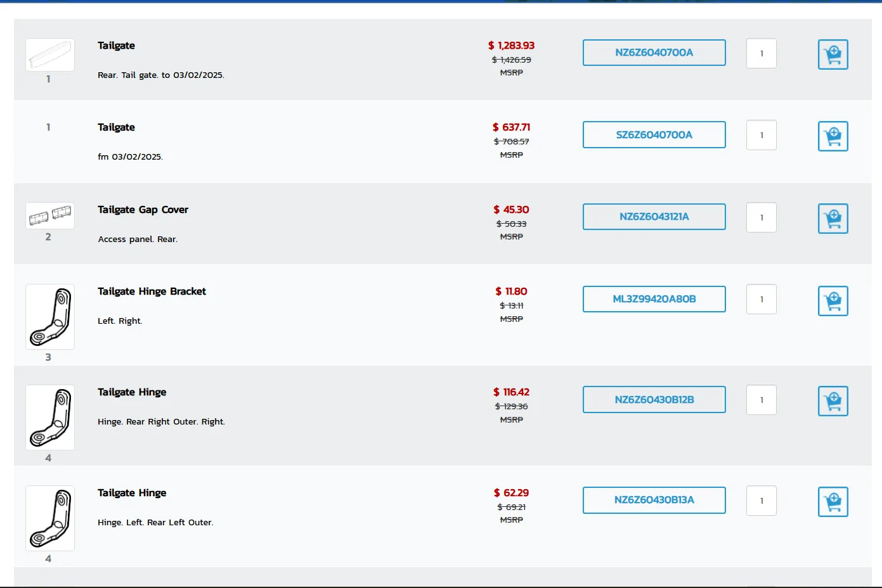Image resolution: width=882 pixels, height=588 pixels.
Task: Click quantity field for Tailgate Hinge Bracket
Action: tap(762, 299)
